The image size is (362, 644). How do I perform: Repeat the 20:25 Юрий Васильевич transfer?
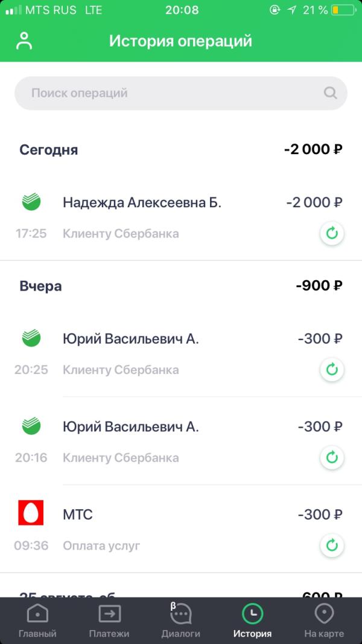[x=332, y=370]
